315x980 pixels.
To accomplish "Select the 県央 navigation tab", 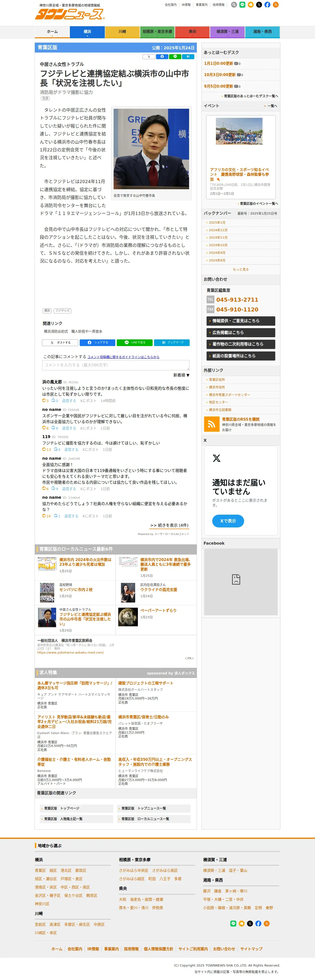I will pos(192,32).
